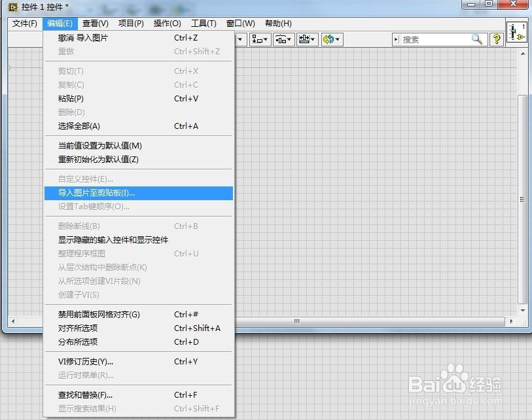Viewport: 532px width, 420px height.
Task: Click the vertical scrollbar up arrow
Action: coord(522,54)
